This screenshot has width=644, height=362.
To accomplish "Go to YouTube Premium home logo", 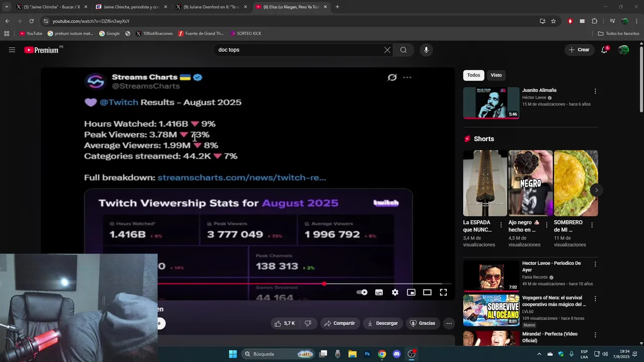I will coord(41,50).
